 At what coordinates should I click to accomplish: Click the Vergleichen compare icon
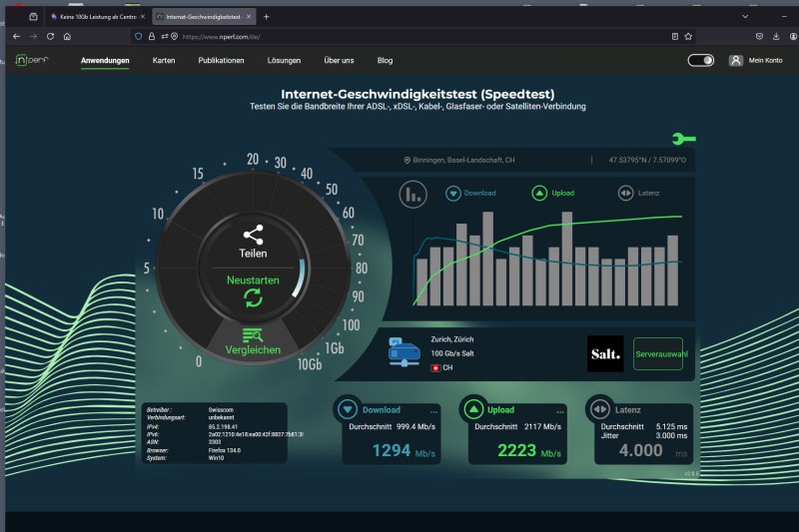[253, 336]
